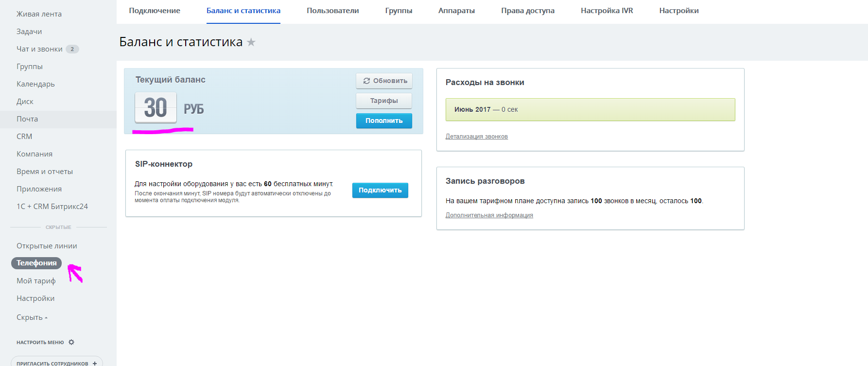Click the gear icon beside Настроить меню
This screenshot has width=868, height=366.
click(71, 342)
